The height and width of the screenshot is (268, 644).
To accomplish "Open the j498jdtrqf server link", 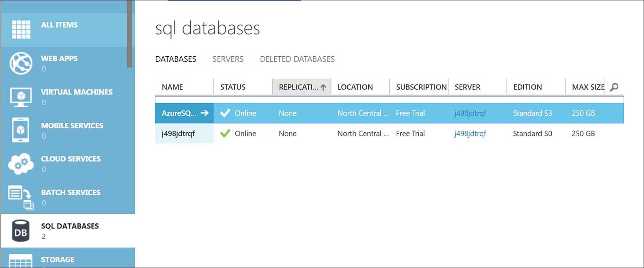I will (x=470, y=134).
